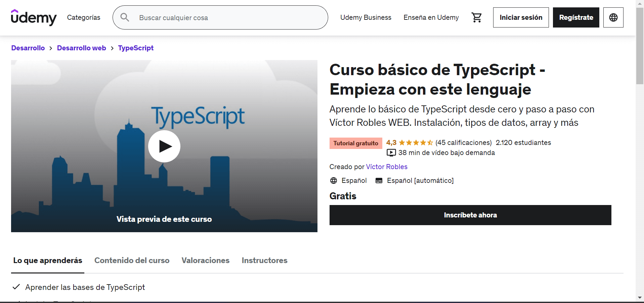Click the star rating icons
644x303 pixels.
point(416,143)
